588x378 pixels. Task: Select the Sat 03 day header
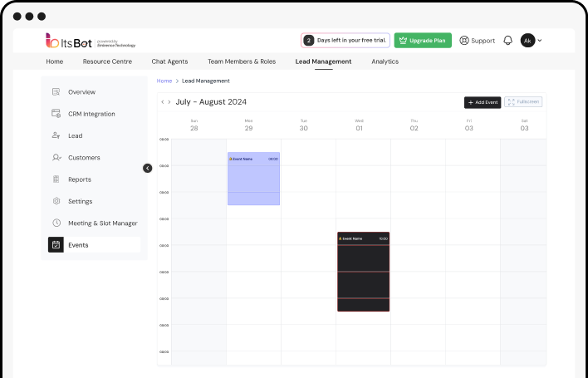point(524,125)
